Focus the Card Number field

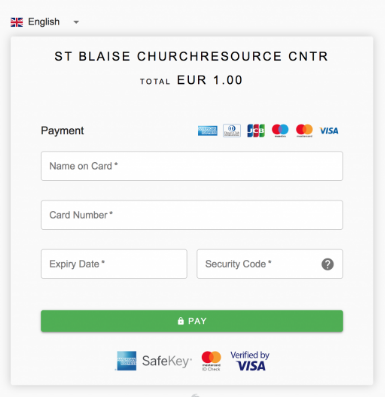(192, 215)
